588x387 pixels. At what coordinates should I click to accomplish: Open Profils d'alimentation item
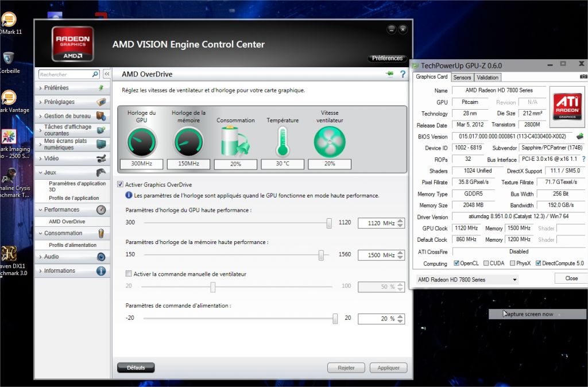point(72,245)
